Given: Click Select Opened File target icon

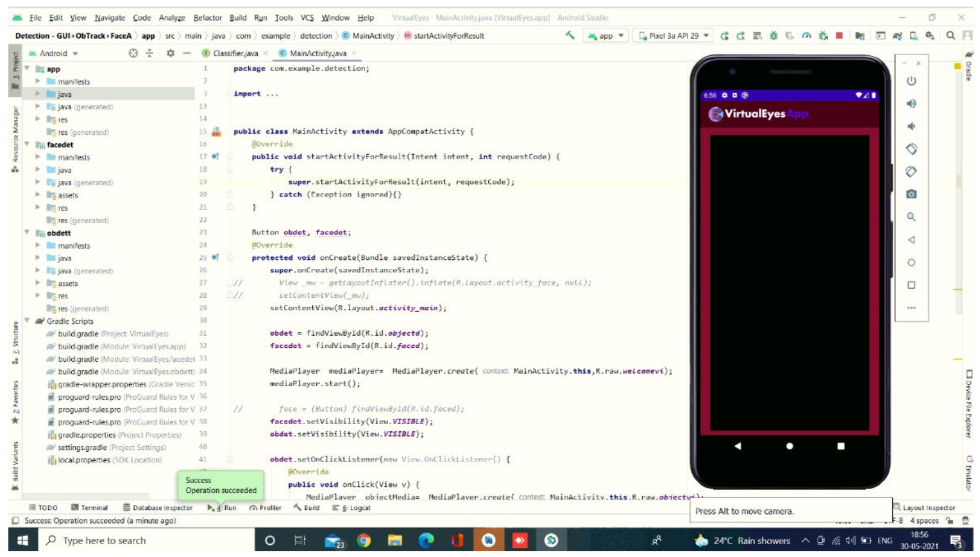Looking at the screenshot, I should point(133,53).
